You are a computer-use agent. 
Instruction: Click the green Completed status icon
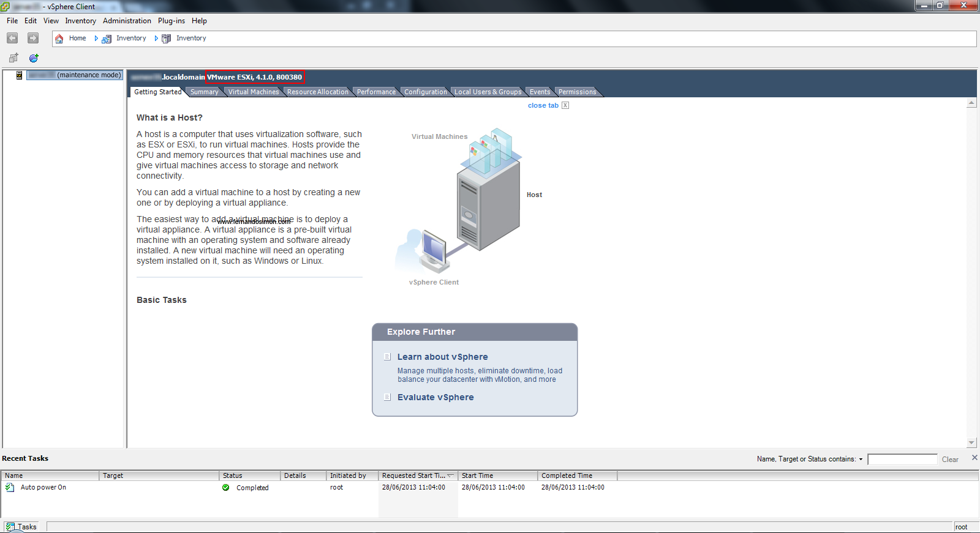[x=226, y=488]
